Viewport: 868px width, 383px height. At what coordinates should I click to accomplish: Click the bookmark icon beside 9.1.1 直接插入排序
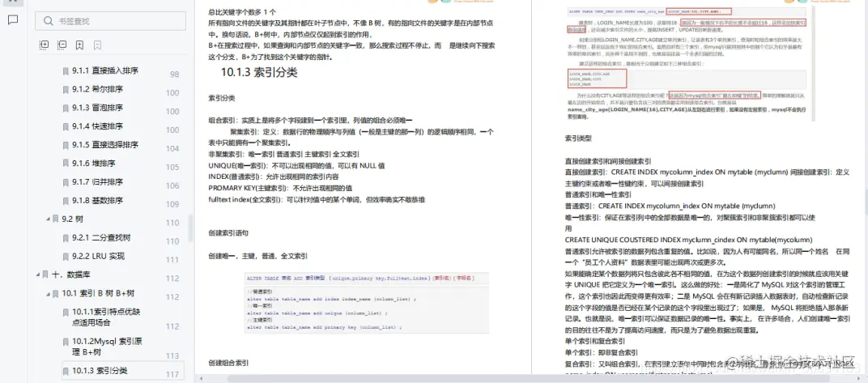[66, 70]
